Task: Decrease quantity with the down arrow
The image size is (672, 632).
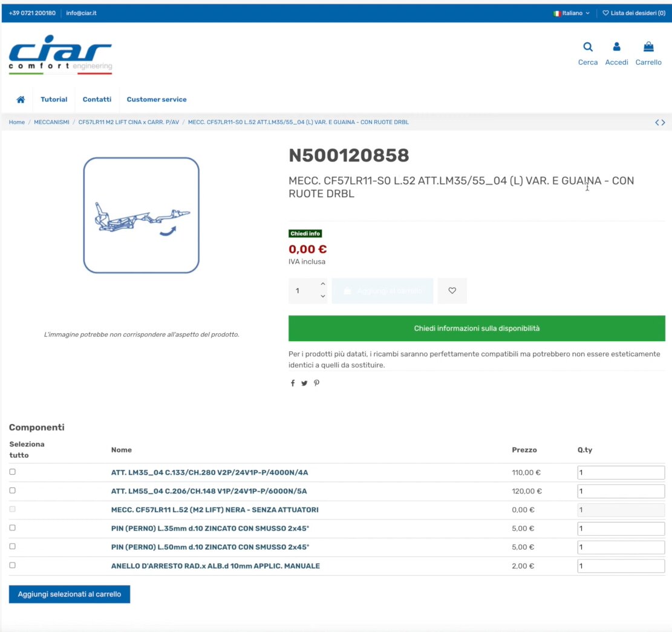Action: 323,296
